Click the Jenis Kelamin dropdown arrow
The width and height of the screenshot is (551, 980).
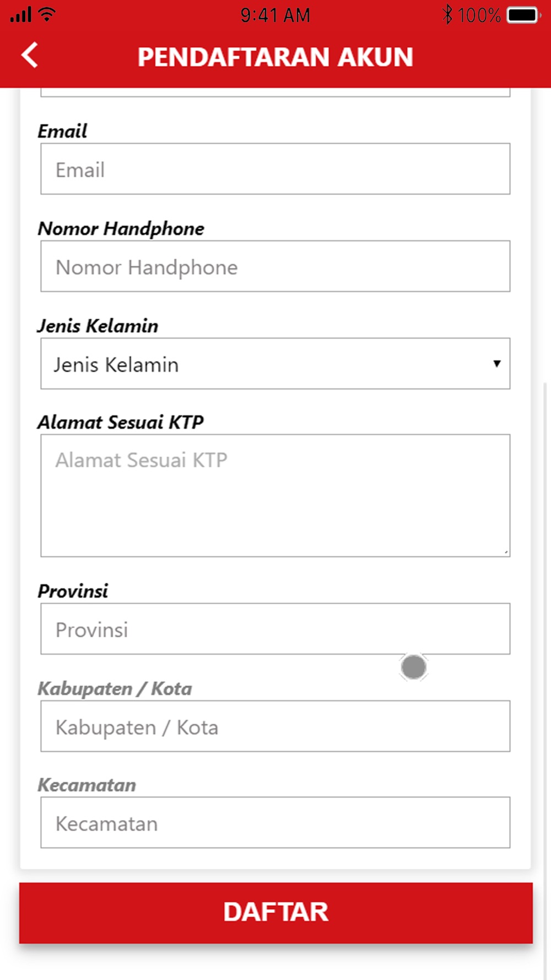pos(497,364)
